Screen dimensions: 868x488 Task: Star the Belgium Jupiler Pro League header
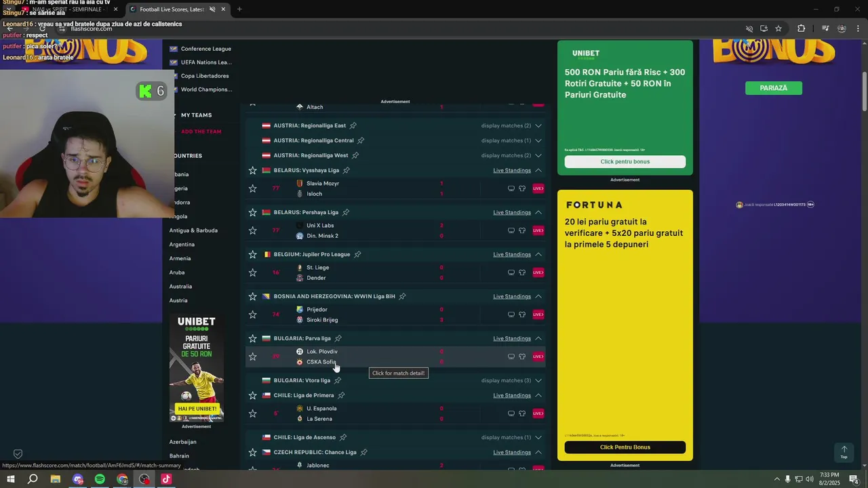(252, 254)
